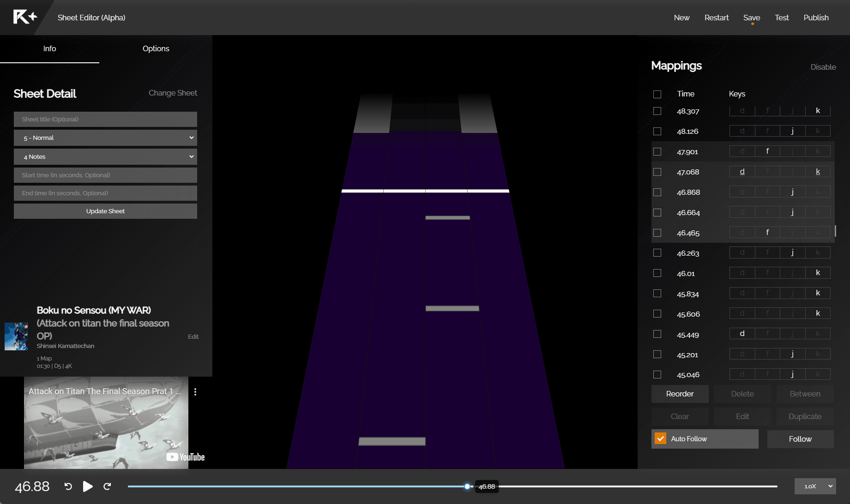Click the YouTube video preview

(106, 423)
